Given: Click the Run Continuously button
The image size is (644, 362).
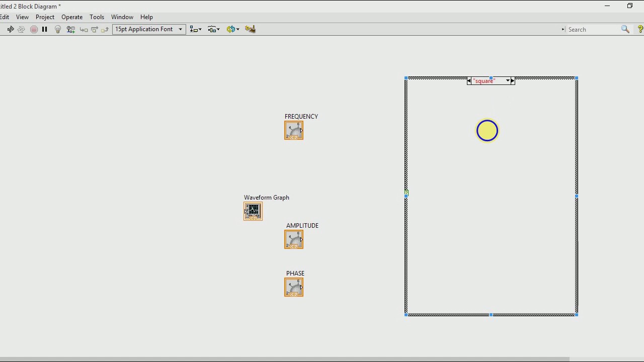Looking at the screenshot, I should (21, 29).
